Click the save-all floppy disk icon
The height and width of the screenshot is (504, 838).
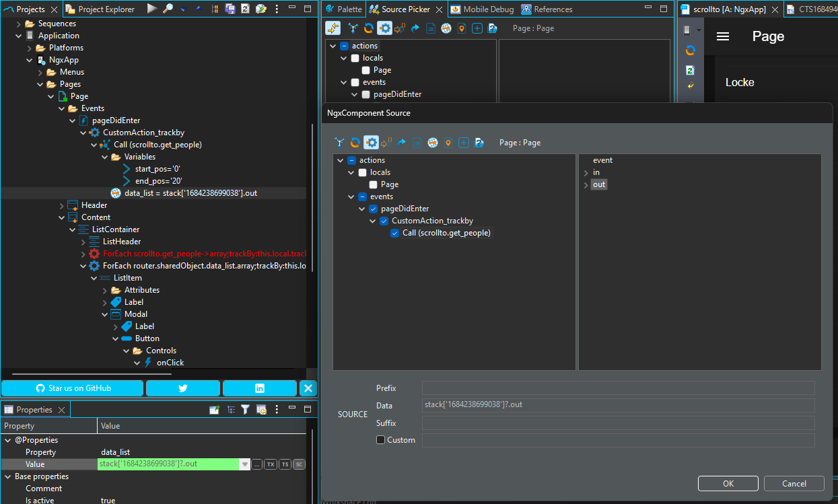[230, 9]
